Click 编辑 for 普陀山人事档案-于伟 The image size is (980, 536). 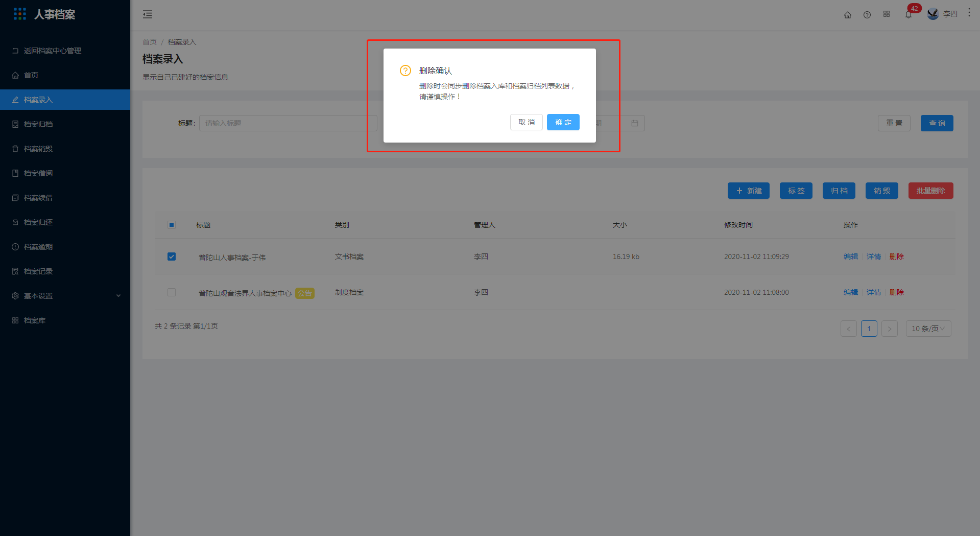pos(851,257)
